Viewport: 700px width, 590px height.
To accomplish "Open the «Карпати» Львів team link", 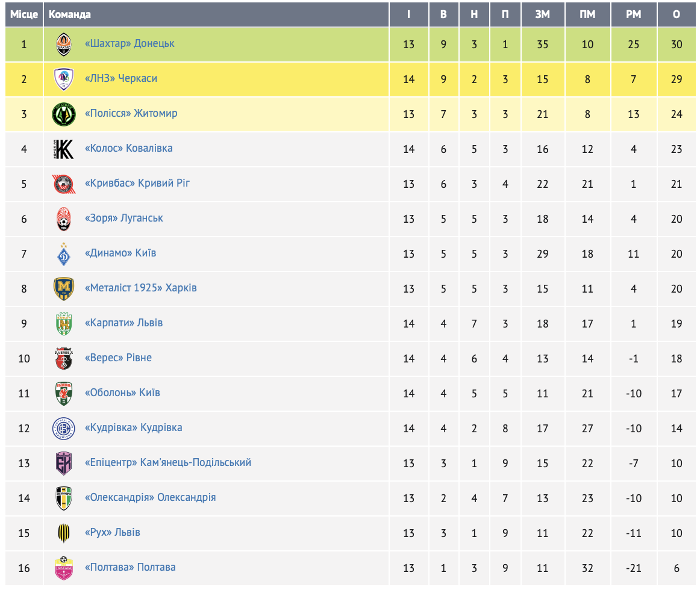I will pos(124,323).
